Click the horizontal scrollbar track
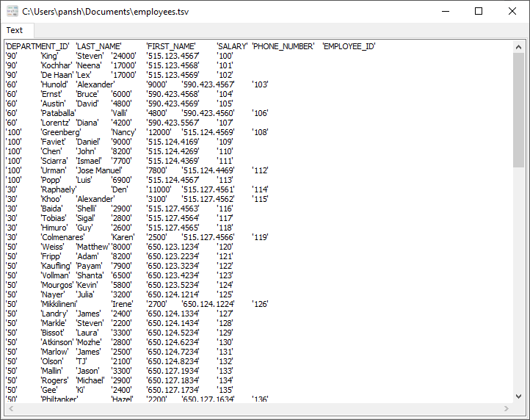 pos(257,408)
